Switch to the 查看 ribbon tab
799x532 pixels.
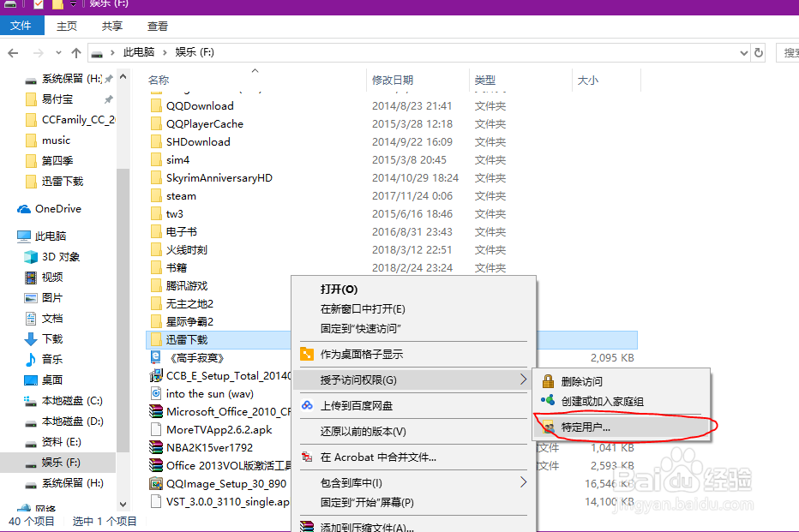(x=158, y=26)
